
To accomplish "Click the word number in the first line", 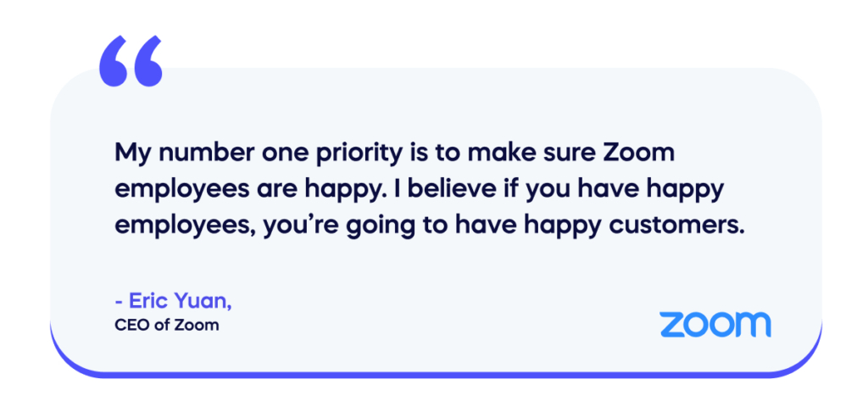I will 191,153.
